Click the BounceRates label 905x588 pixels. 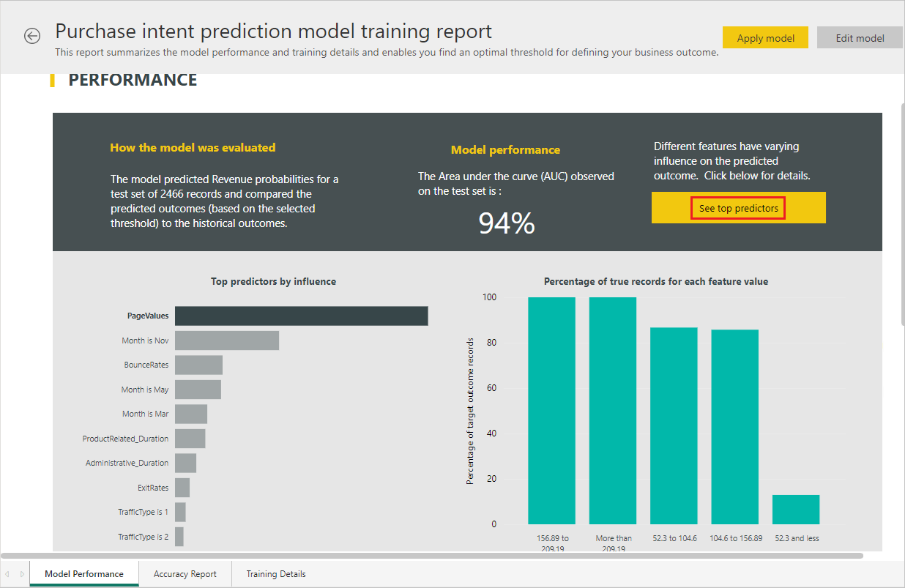click(146, 365)
